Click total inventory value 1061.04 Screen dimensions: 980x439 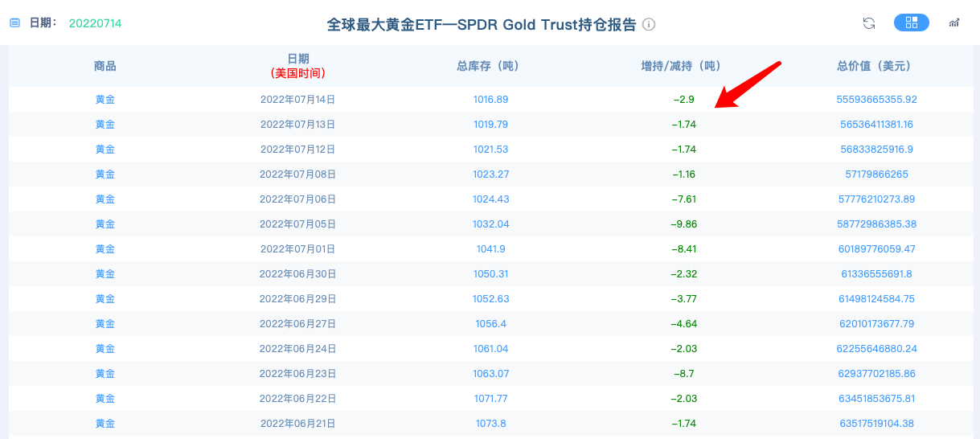[x=490, y=349]
